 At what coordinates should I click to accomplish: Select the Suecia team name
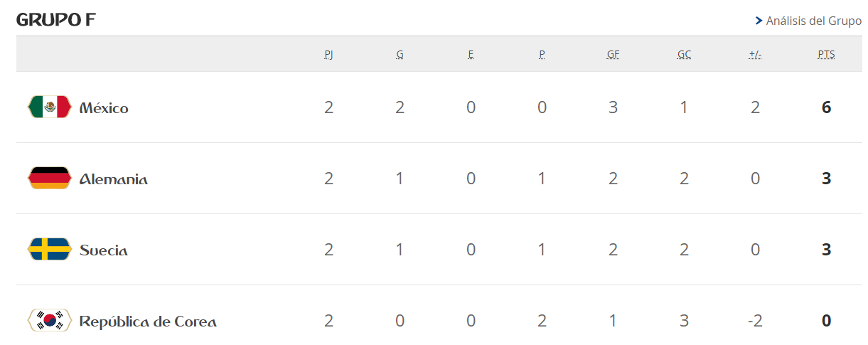104,250
